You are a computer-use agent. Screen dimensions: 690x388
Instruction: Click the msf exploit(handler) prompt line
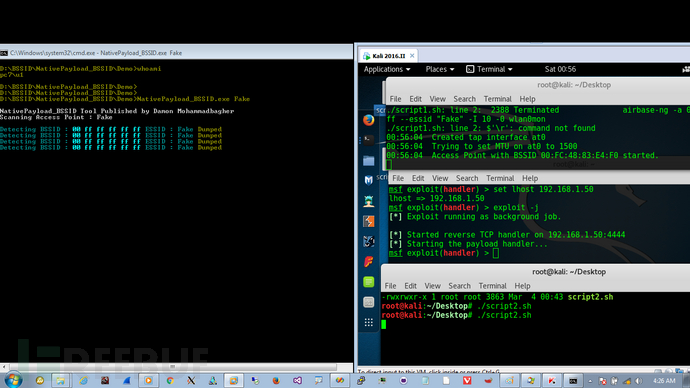pyautogui.click(x=444, y=253)
